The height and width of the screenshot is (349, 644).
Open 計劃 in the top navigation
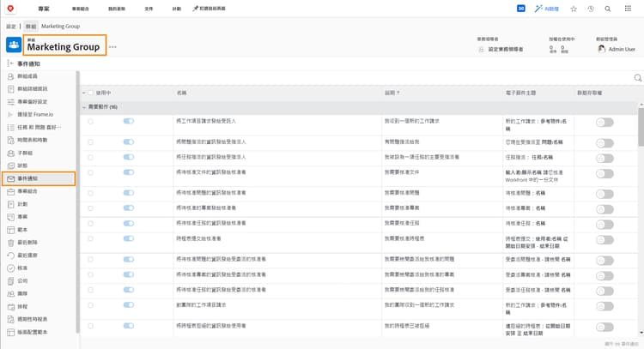pos(177,9)
